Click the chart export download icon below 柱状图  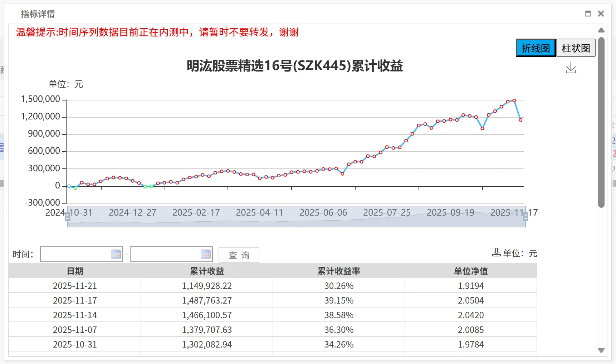coord(571,68)
